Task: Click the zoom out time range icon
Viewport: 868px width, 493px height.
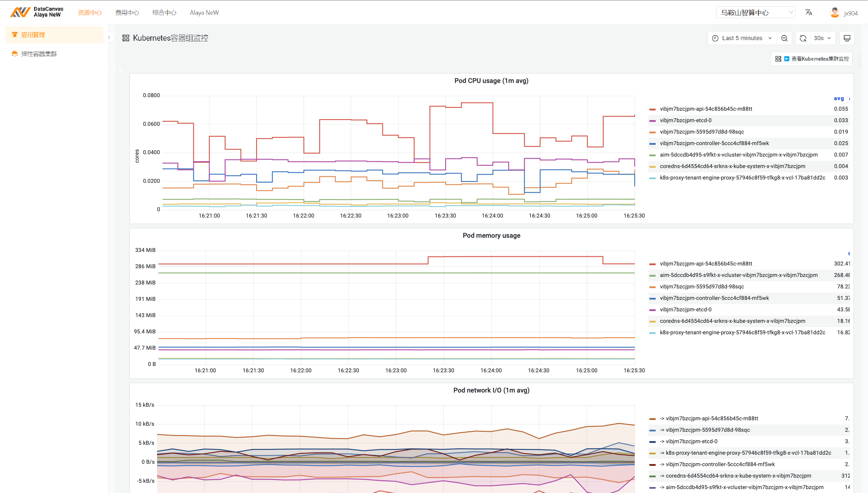Action: pyautogui.click(x=784, y=38)
